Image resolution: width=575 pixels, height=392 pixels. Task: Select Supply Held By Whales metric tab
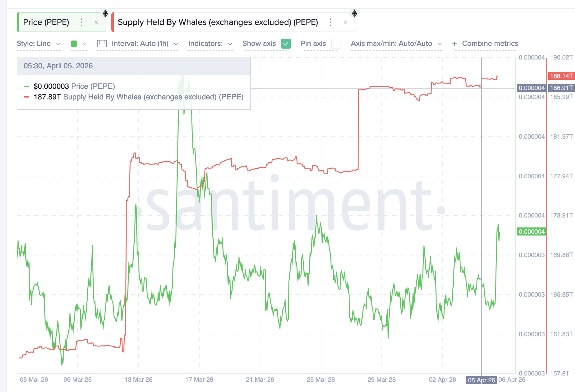click(x=218, y=22)
